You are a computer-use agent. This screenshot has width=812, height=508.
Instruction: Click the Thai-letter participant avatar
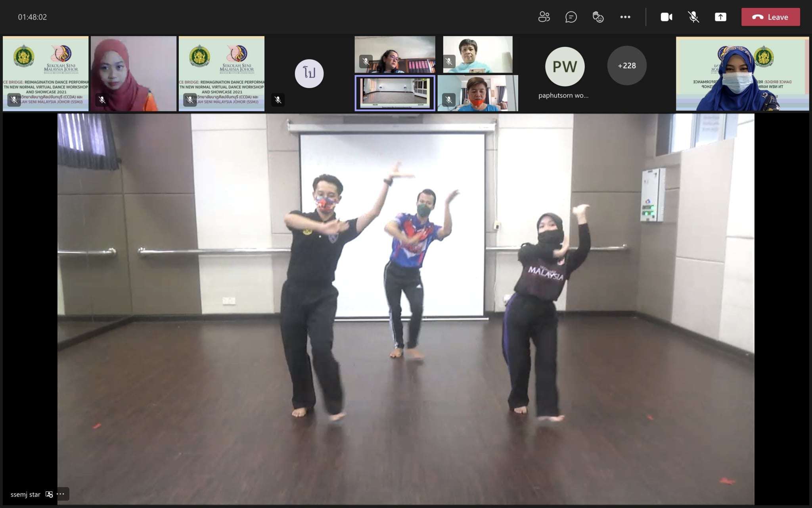[x=309, y=73]
